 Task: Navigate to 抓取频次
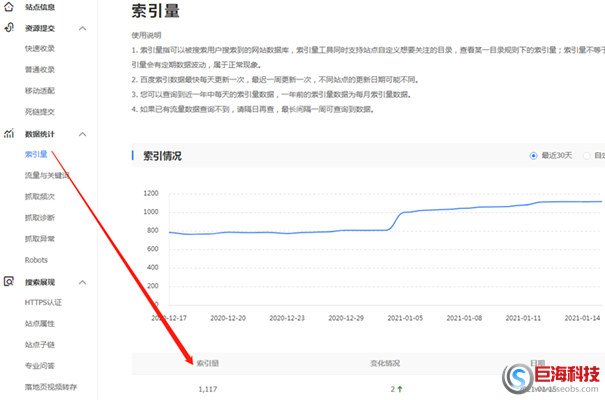40,196
